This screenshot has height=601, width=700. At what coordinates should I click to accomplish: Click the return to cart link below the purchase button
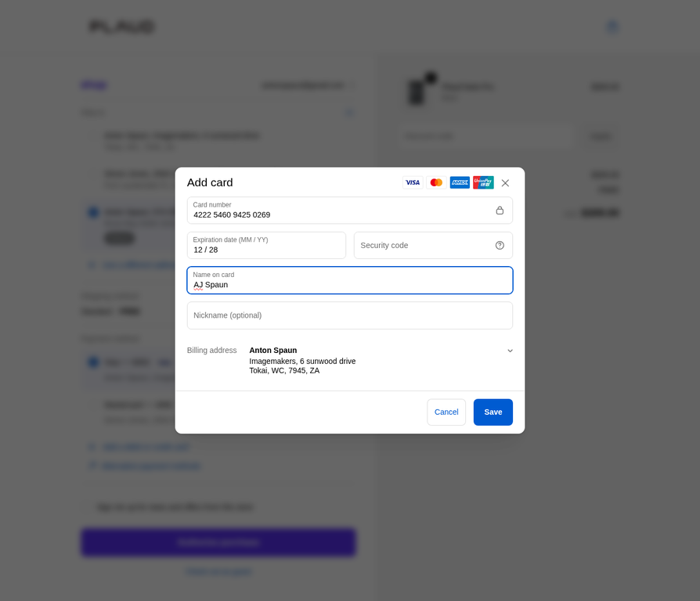tap(218, 571)
